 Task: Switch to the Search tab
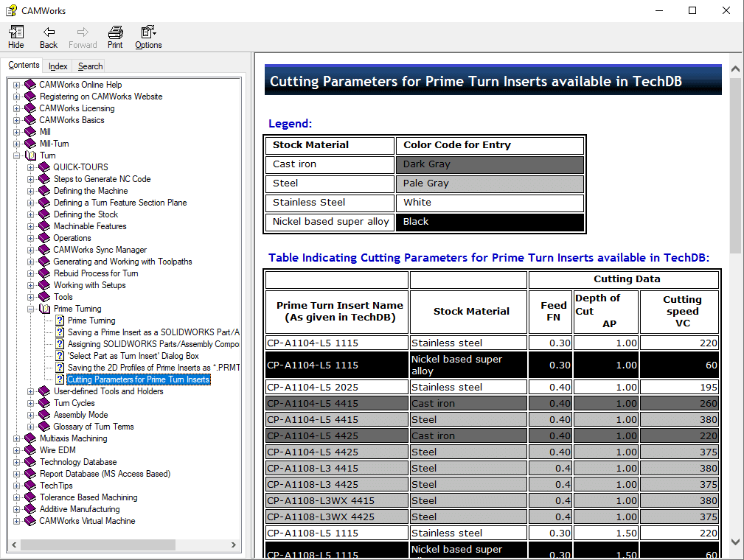pyautogui.click(x=90, y=66)
